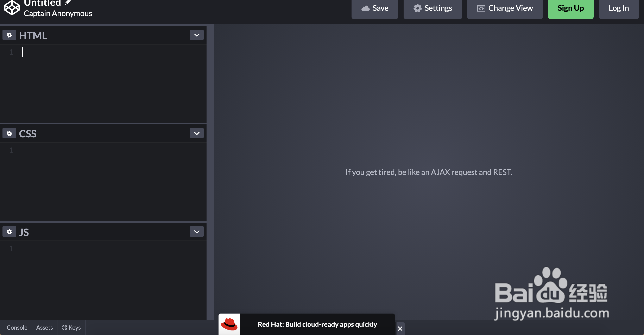Click the Red Hat logo thumbnail
Viewport: 644px width, 335px height.
229,324
